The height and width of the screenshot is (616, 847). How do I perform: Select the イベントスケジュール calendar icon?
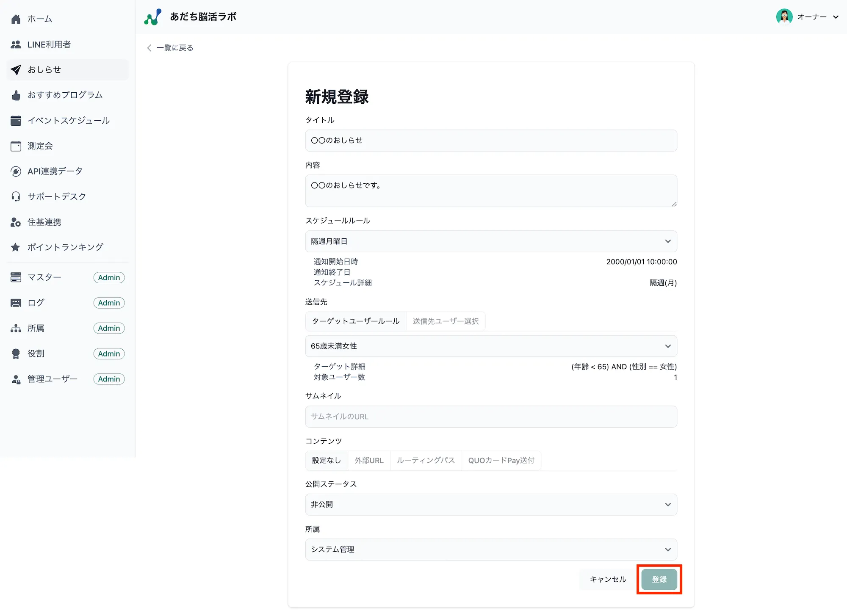[x=16, y=120]
